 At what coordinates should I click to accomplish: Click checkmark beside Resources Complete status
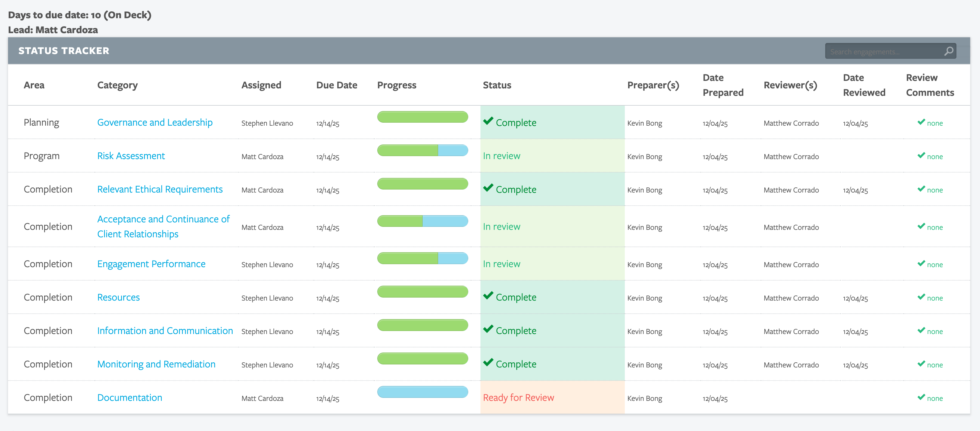(488, 296)
